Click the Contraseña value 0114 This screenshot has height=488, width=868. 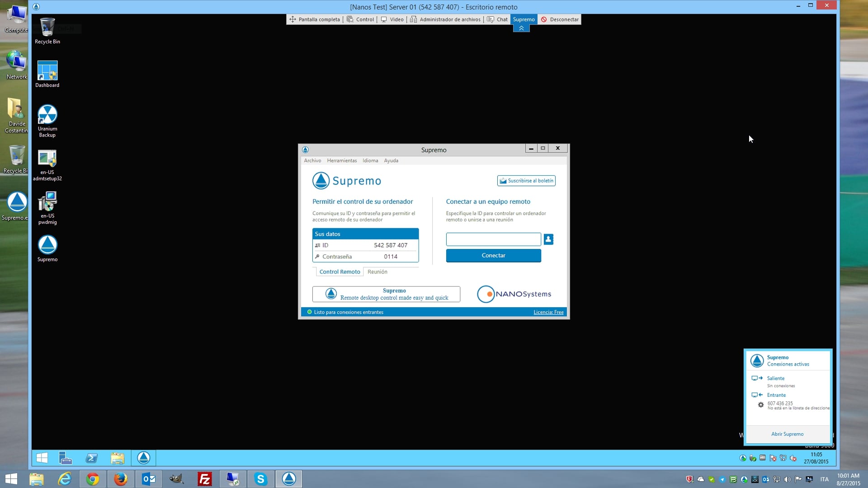click(391, 257)
